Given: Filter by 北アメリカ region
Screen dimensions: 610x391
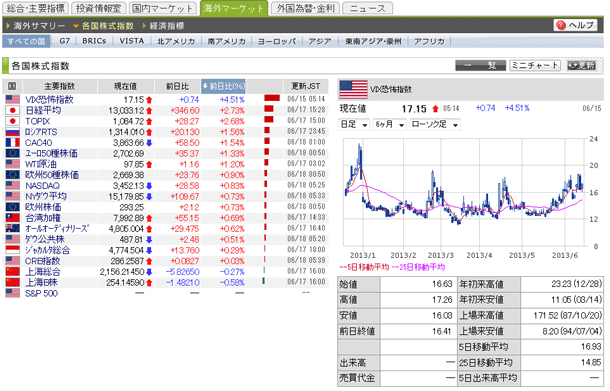Looking at the screenshot, I should [x=176, y=41].
